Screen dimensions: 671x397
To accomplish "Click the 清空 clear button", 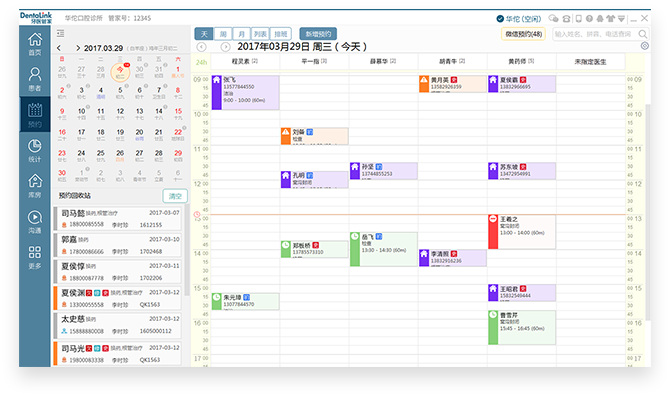I will point(175,196).
